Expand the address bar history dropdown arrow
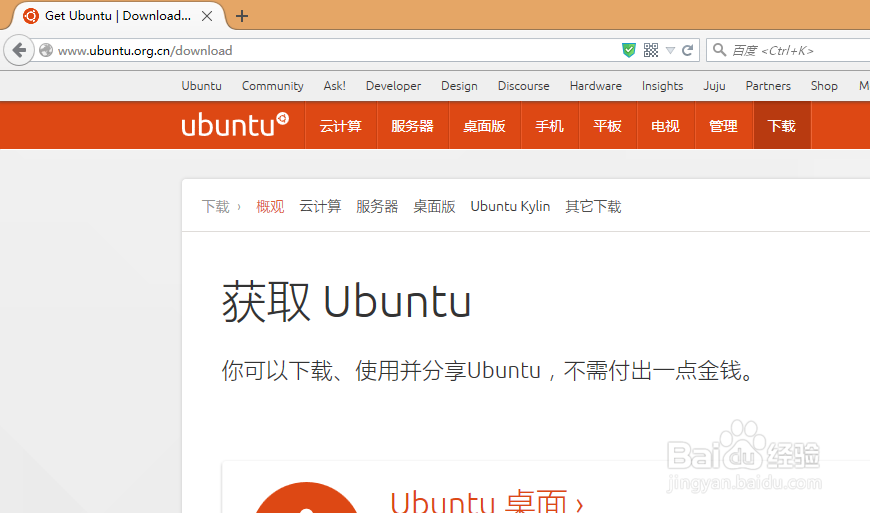The height and width of the screenshot is (513, 870). pos(670,50)
